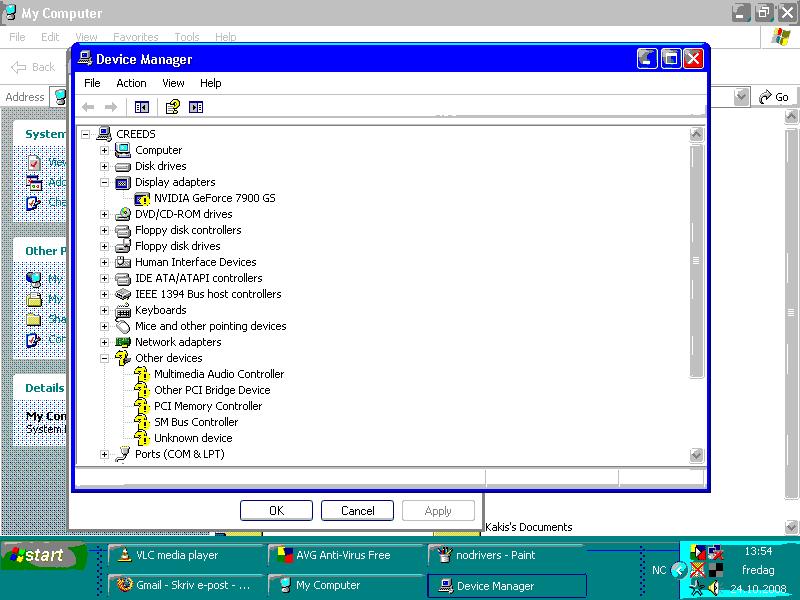Switch to Gmail taskbar button
Image resolution: width=800 pixels, height=600 pixels.
184,585
